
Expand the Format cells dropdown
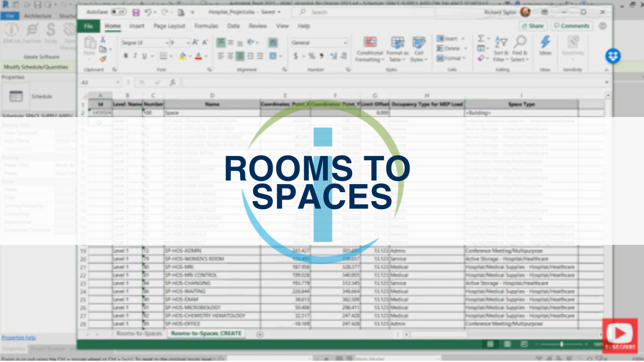coord(465,58)
